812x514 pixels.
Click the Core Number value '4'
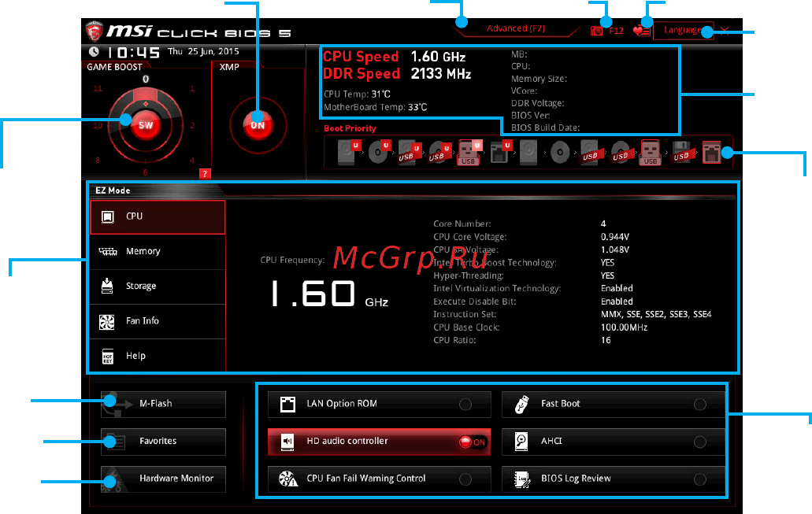[603, 224]
